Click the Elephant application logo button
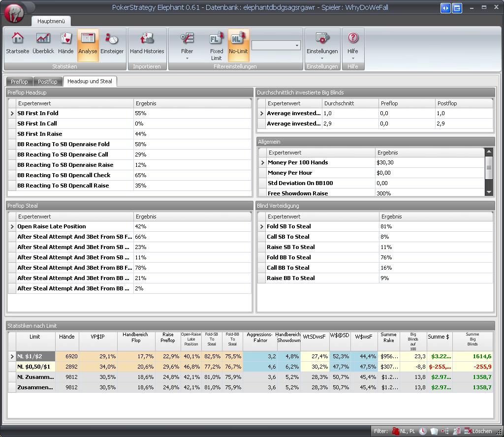Screen dimensions: 504x437 point(14,13)
